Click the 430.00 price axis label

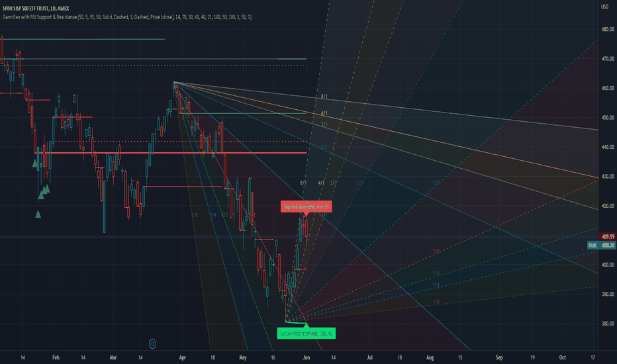608,177
